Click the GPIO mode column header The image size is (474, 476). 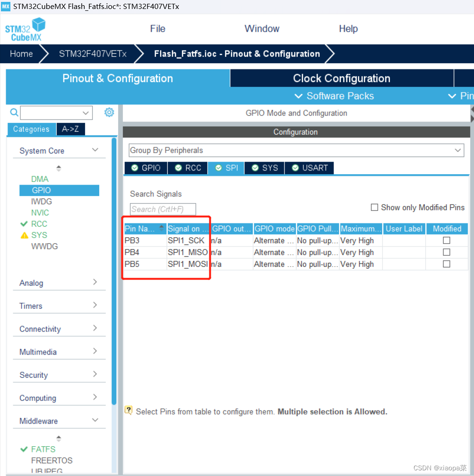point(275,229)
